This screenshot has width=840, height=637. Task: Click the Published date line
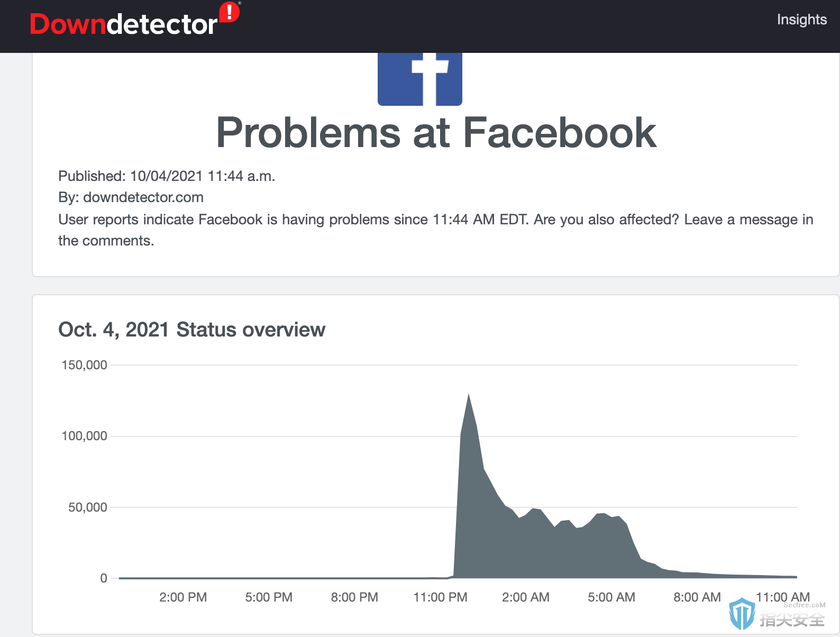pos(167,176)
